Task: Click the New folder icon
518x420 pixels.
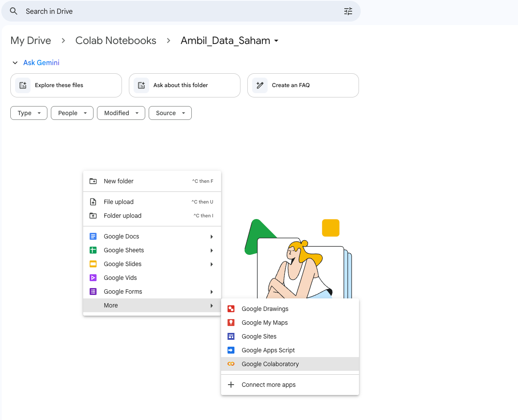Action: (x=93, y=181)
